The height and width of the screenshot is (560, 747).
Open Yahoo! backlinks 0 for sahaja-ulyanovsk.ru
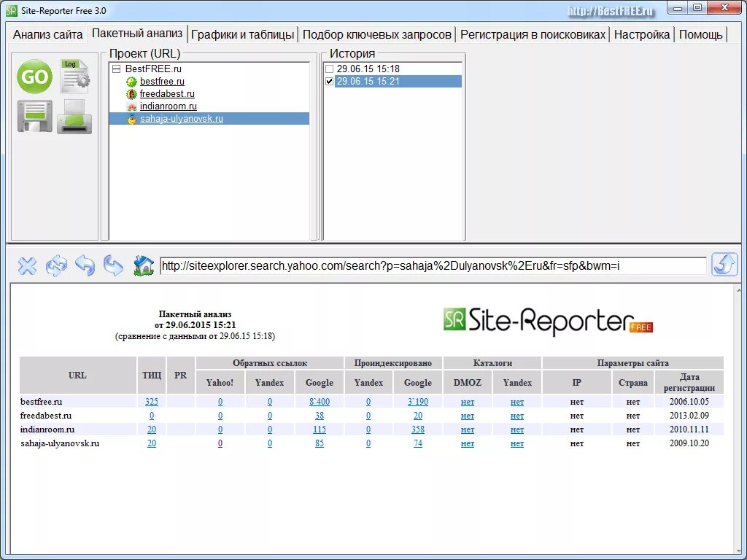tap(220, 443)
